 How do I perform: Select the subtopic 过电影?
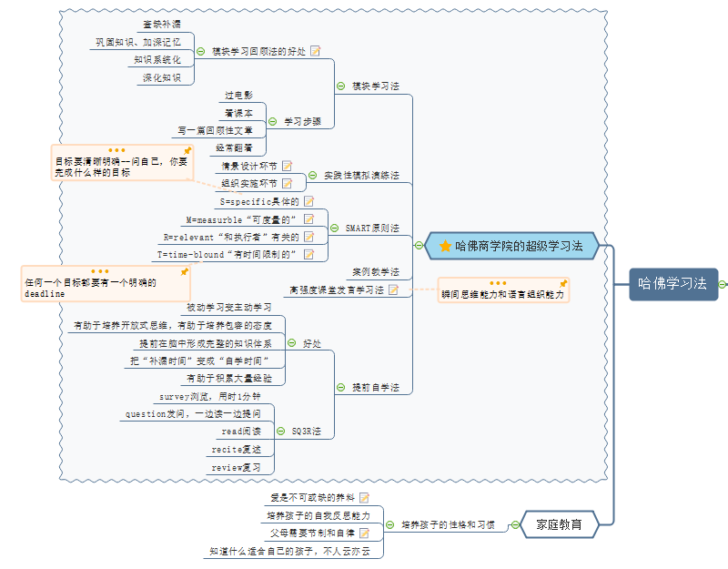[x=238, y=96]
